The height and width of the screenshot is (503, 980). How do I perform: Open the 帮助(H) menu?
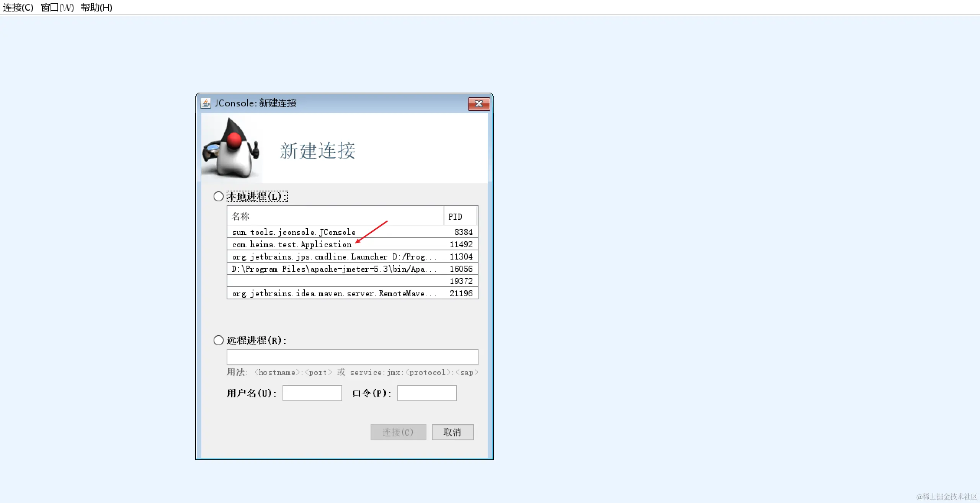pyautogui.click(x=96, y=7)
